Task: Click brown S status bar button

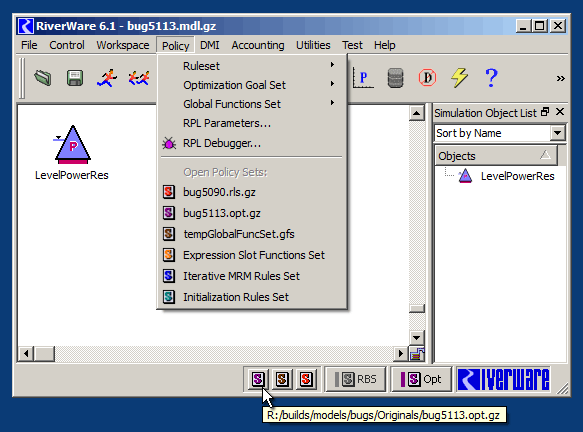Action: point(282,379)
